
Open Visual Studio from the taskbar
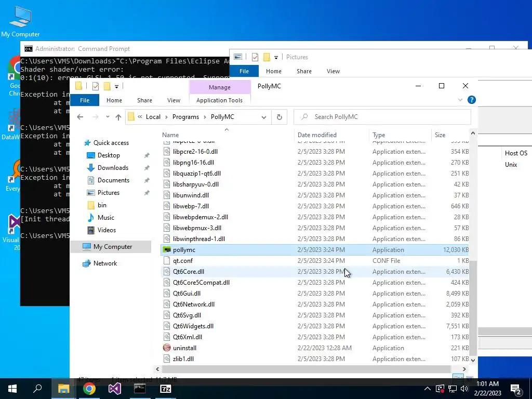click(x=115, y=389)
